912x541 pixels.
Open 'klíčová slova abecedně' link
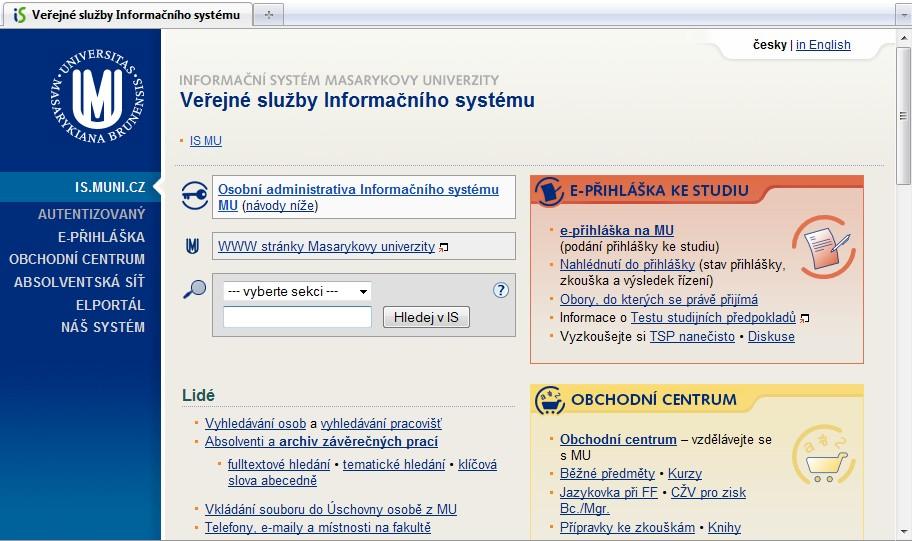pyautogui.click(x=362, y=472)
